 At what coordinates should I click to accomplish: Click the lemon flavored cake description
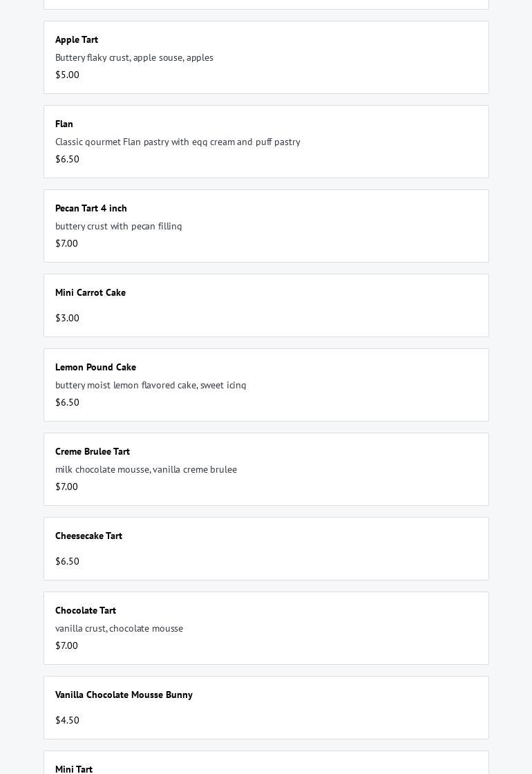click(151, 386)
